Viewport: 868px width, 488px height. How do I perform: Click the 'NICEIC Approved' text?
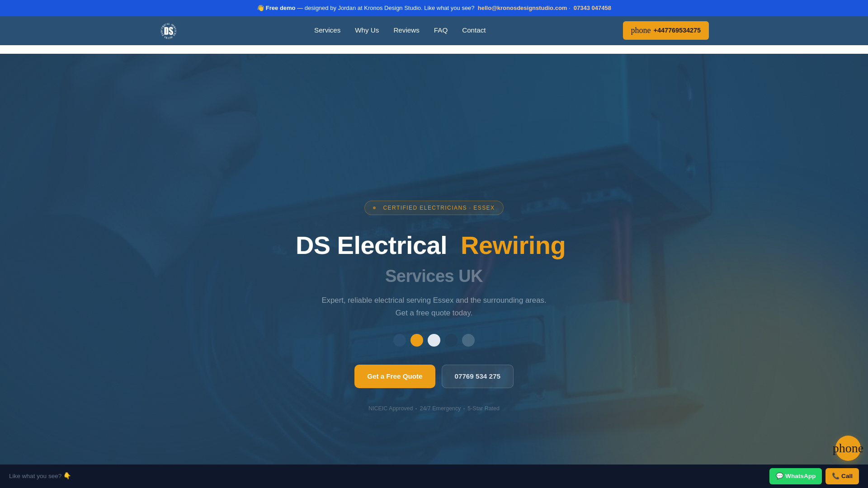coord(391,408)
